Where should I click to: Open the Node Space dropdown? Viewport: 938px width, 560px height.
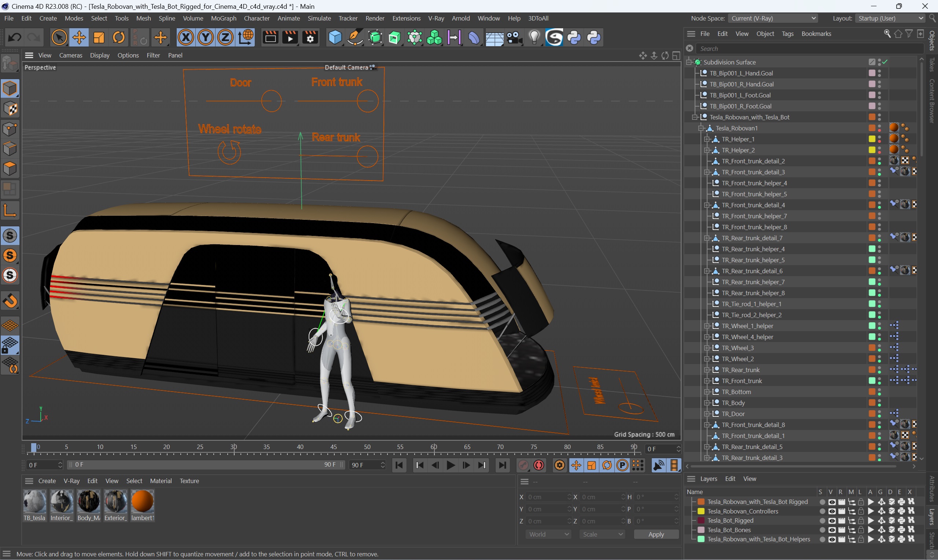(x=773, y=18)
